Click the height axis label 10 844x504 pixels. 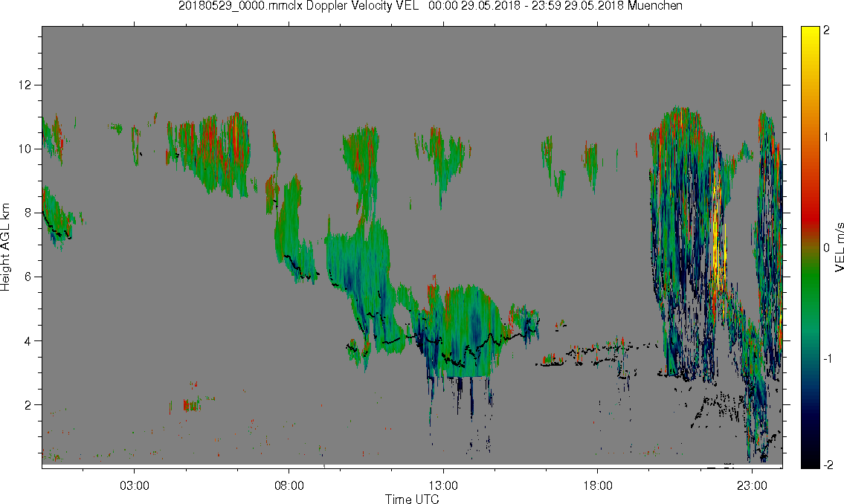[x=25, y=149]
